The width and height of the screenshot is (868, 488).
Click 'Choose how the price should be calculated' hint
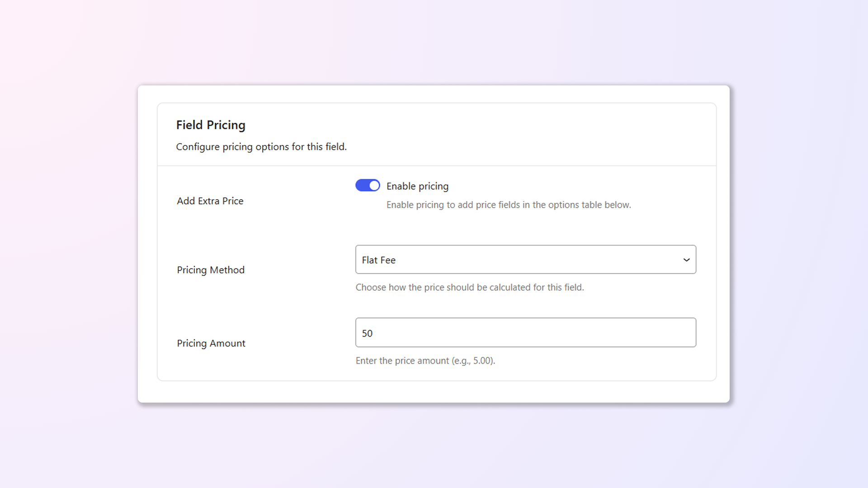click(x=469, y=287)
